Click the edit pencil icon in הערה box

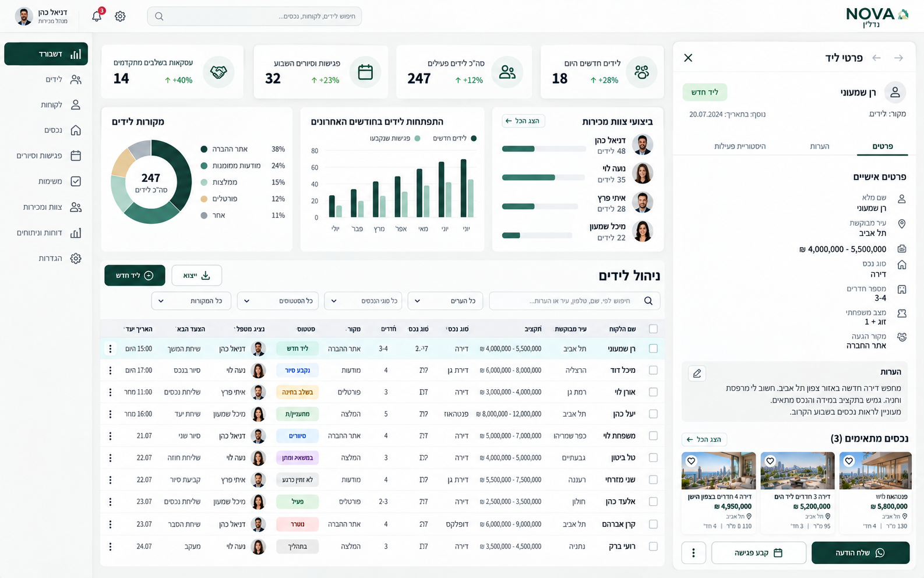click(697, 373)
